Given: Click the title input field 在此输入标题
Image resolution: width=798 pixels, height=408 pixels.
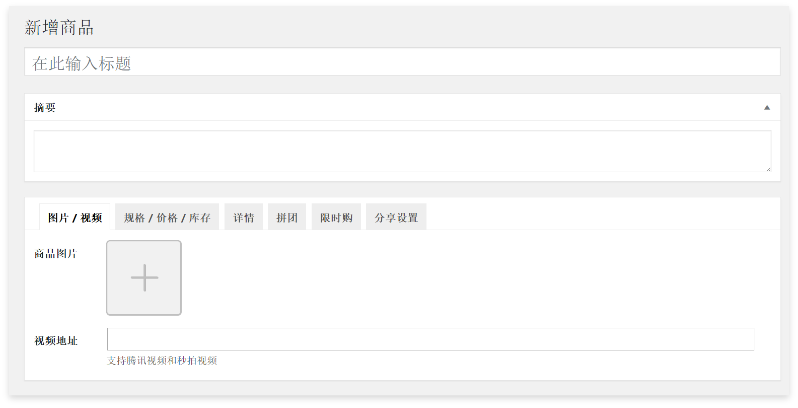Looking at the screenshot, I should point(402,62).
